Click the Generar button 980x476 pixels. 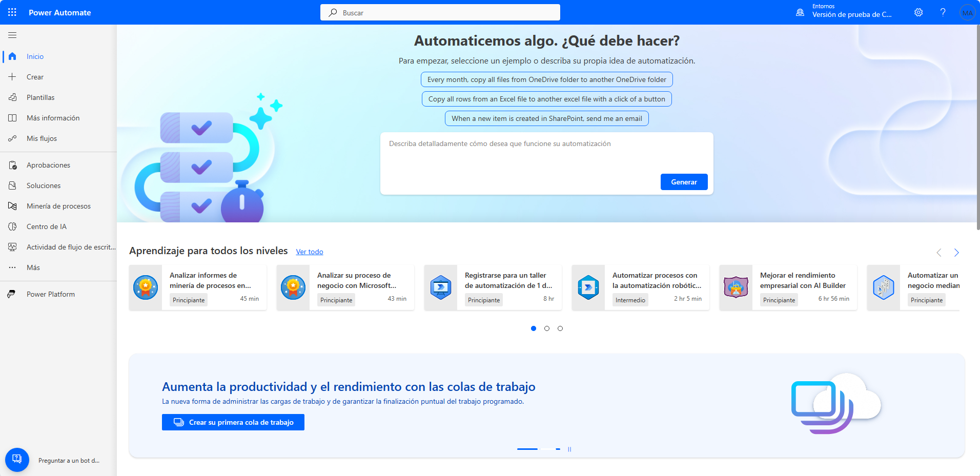point(684,182)
